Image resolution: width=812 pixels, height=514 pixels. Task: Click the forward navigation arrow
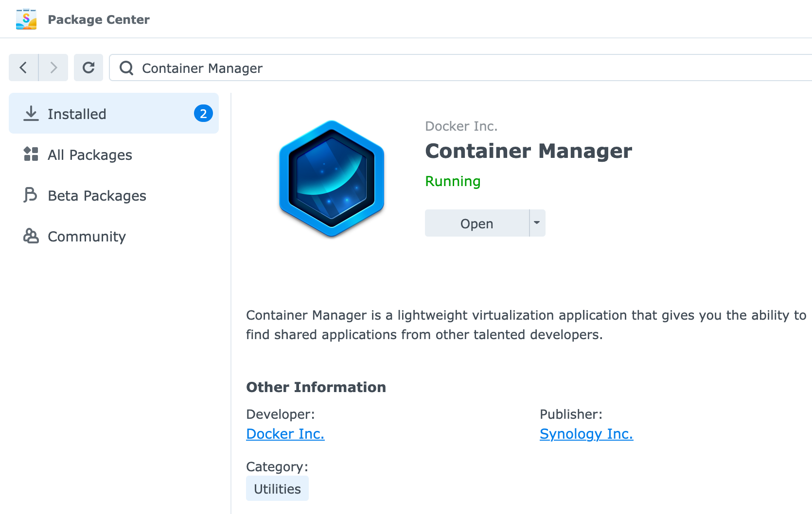pos(53,68)
